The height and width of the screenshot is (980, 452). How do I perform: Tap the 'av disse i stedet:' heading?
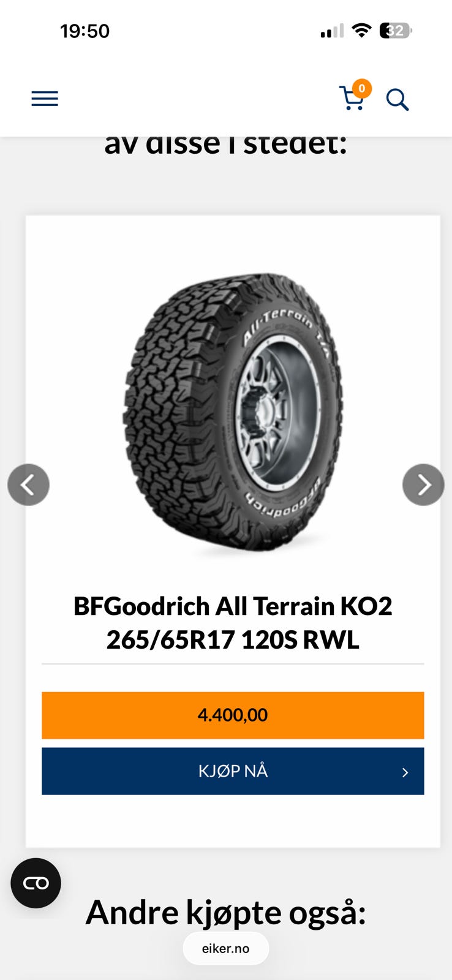[226, 144]
